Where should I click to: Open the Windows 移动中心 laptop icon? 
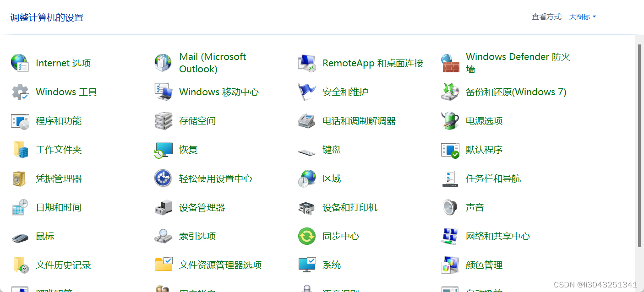pos(163,92)
